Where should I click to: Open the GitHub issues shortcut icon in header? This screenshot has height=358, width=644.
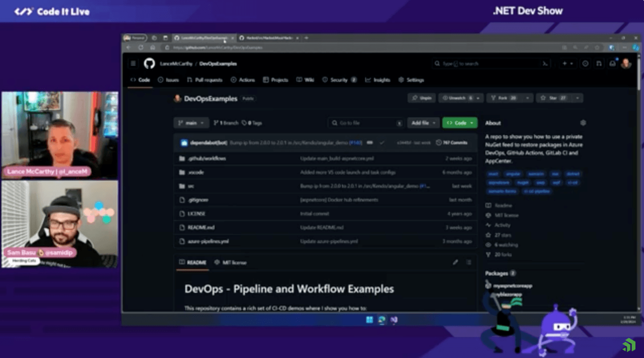[585, 64]
